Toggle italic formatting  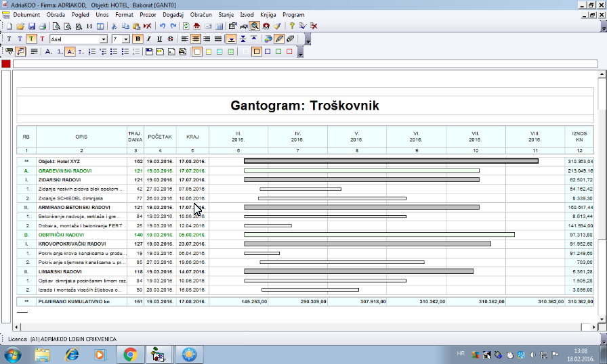point(148,39)
